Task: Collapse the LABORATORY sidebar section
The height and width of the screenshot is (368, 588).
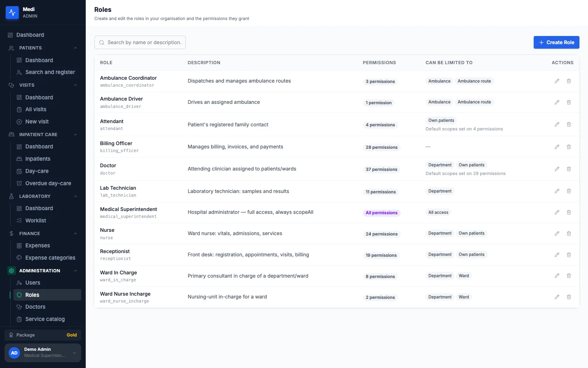Action: pyautogui.click(x=76, y=196)
